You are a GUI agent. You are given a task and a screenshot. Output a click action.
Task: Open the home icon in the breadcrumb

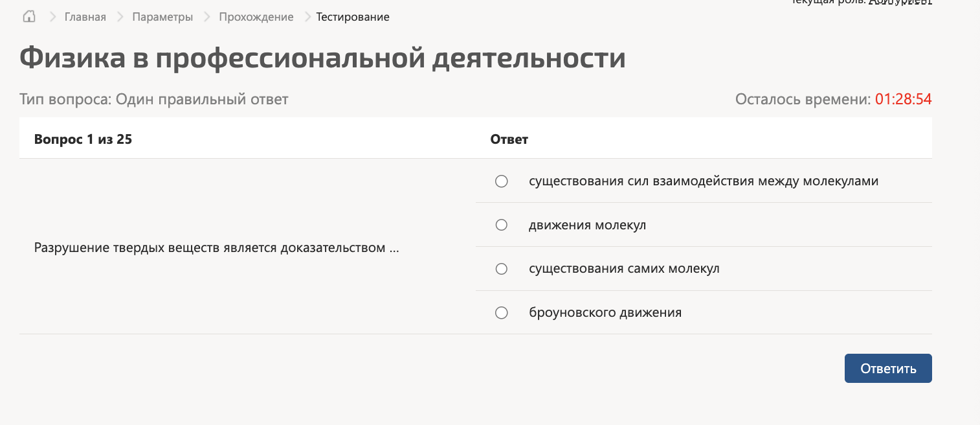pos(28,17)
